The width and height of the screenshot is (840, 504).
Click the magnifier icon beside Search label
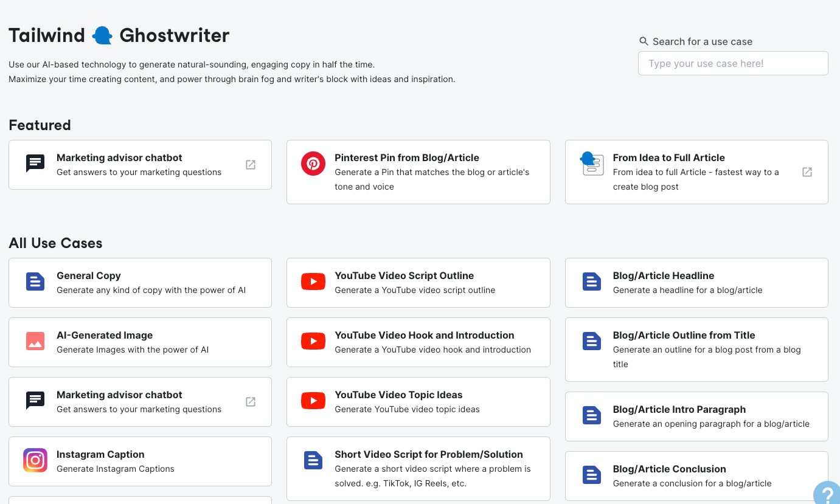[x=644, y=41]
